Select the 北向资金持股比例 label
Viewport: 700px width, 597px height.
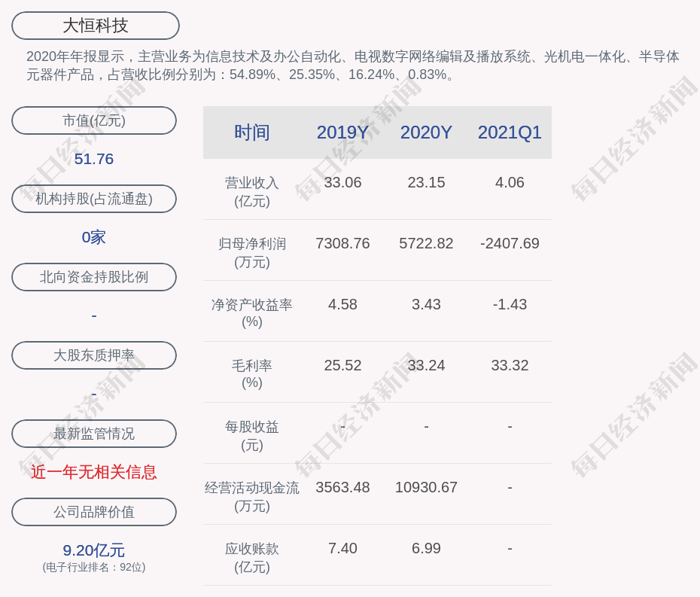pos(94,277)
